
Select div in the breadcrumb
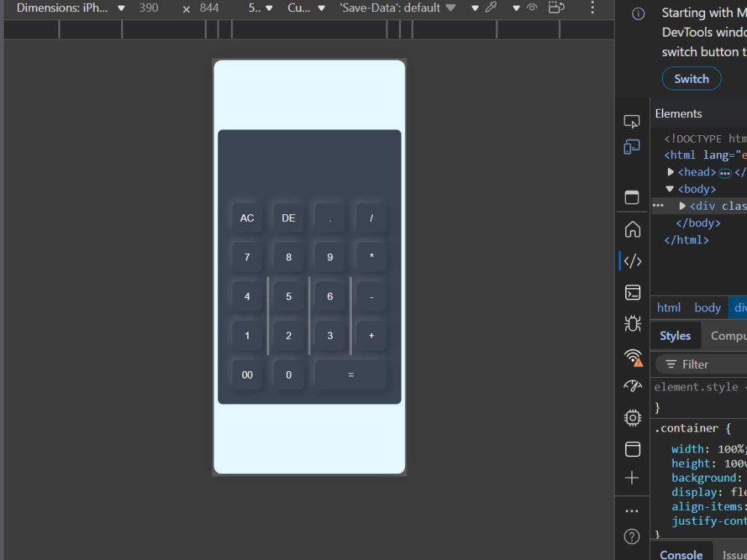[740, 308]
